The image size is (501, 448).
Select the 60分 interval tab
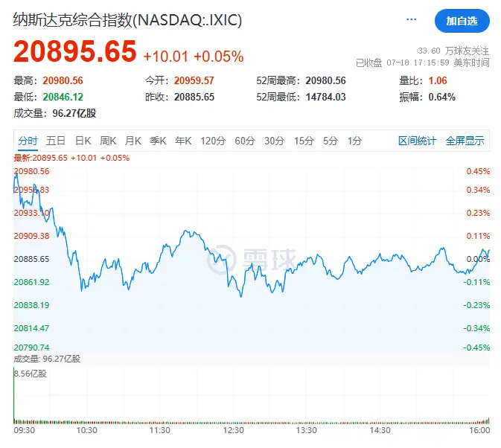(245, 141)
